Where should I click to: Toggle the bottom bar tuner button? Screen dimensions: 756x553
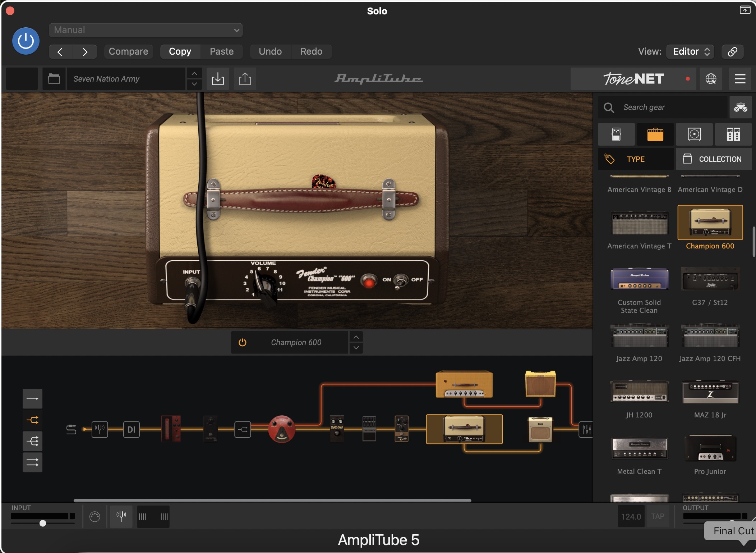point(121,517)
